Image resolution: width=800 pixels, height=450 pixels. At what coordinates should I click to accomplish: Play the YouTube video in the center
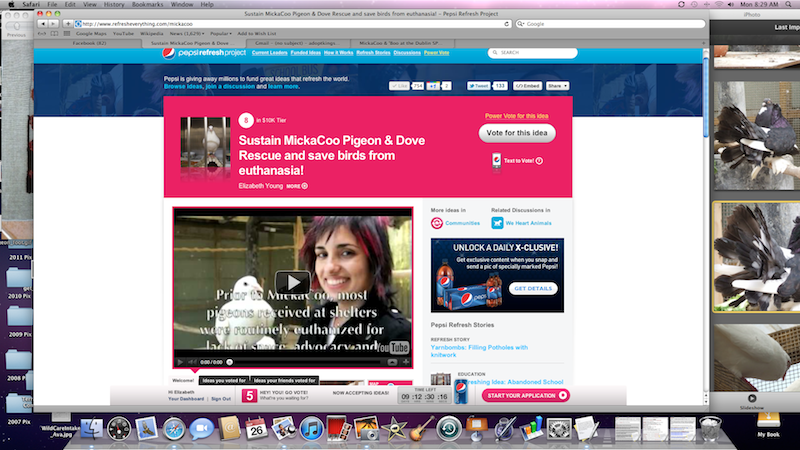pos(292,283)
